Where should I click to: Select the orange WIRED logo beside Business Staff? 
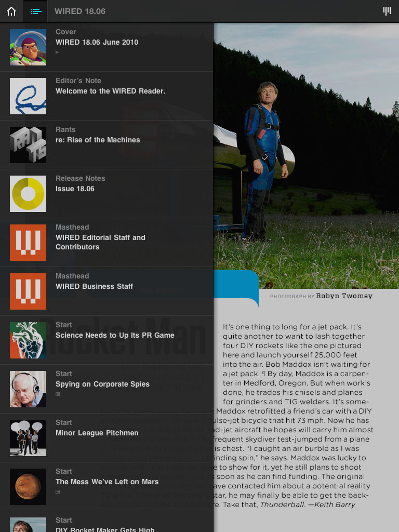[28, 291]
